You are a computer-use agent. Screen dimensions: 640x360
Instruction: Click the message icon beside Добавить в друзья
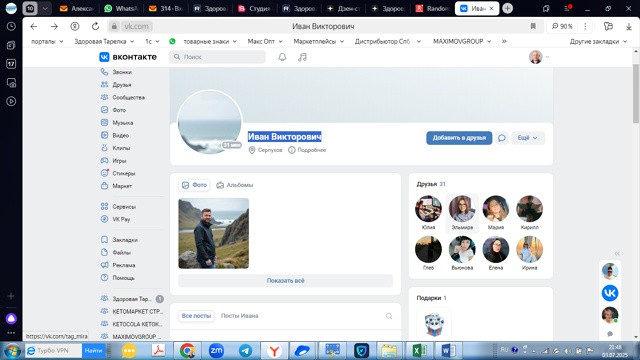tap(502, 138)
